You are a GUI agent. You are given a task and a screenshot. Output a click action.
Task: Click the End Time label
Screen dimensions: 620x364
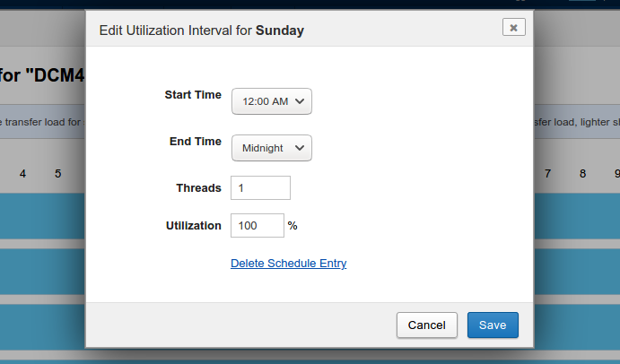195,142
